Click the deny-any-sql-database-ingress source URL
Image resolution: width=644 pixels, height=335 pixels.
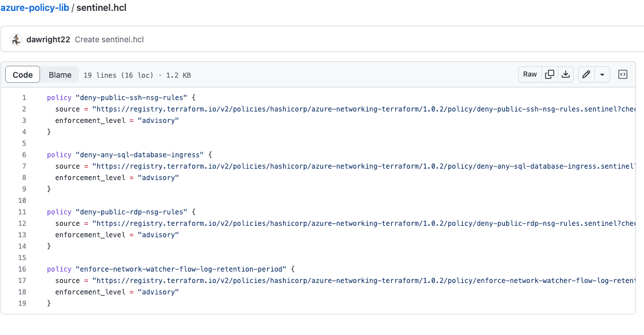[364, 166]
